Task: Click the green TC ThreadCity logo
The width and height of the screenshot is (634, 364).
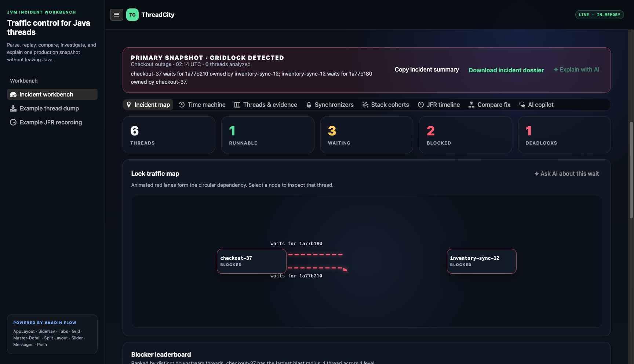Action: click(x=132, y=15)
